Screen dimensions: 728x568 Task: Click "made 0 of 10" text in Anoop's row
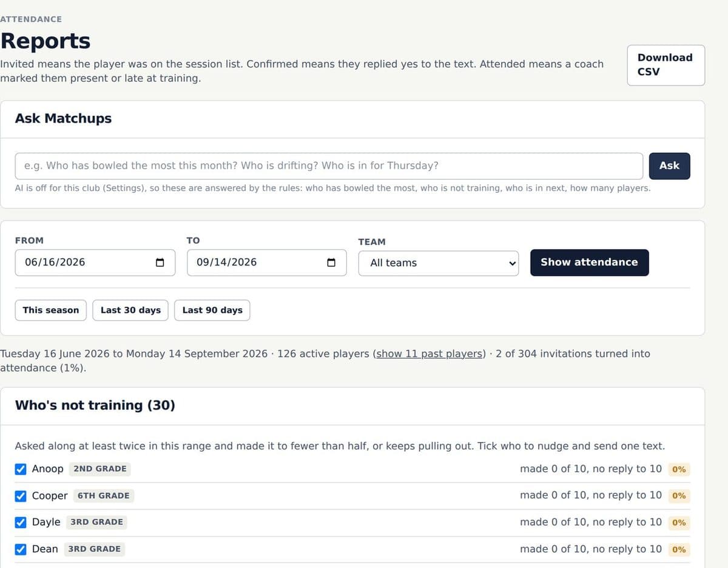[554, 469]
